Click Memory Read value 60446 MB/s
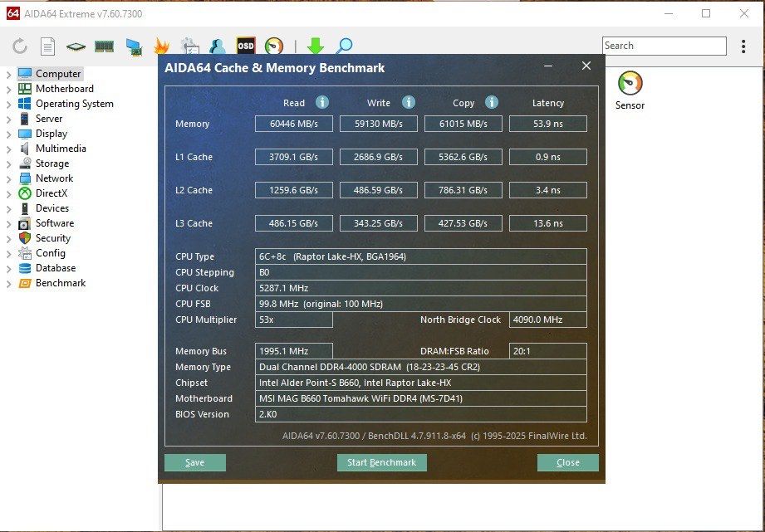The height and width of the screenshot is (532, 765). (294, 124)
